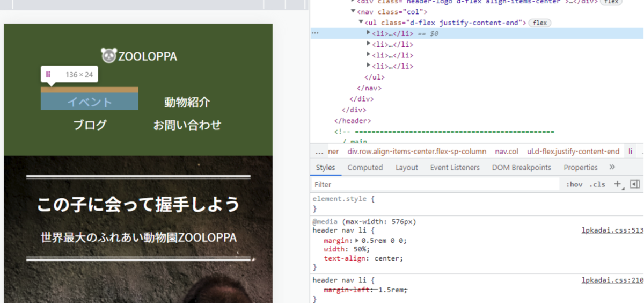Open the Layout tab
Image resolution: width=644 pixels, height=303 pixels.
pos(407,168)
